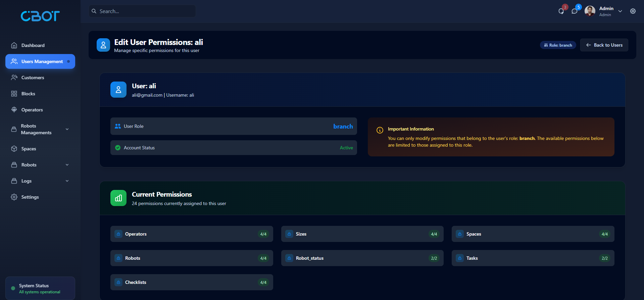Image resolution: width=644 pixels, height=300 pixels.
Task: Click the Robots Managements icon
Action: coord(14,129)
